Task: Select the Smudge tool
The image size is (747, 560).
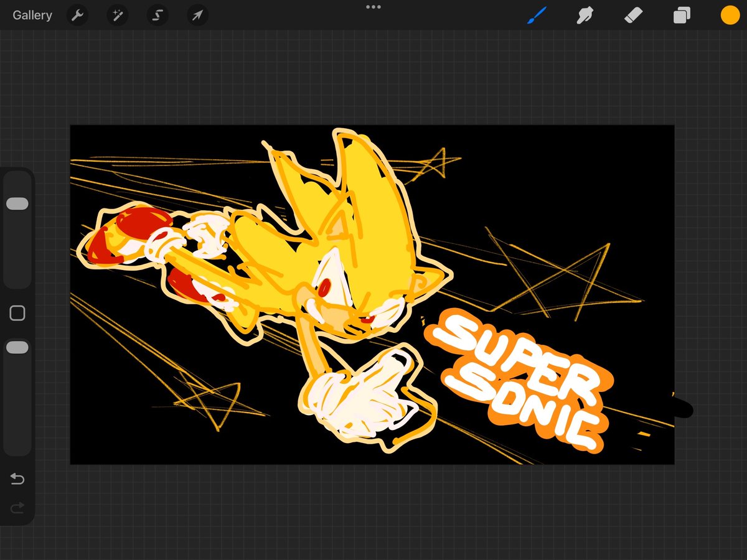Action: (x=585, y=16)
